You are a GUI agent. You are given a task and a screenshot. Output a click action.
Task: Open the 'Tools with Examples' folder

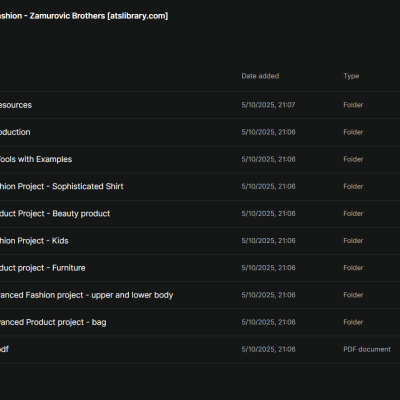click(x=36, y=159)
